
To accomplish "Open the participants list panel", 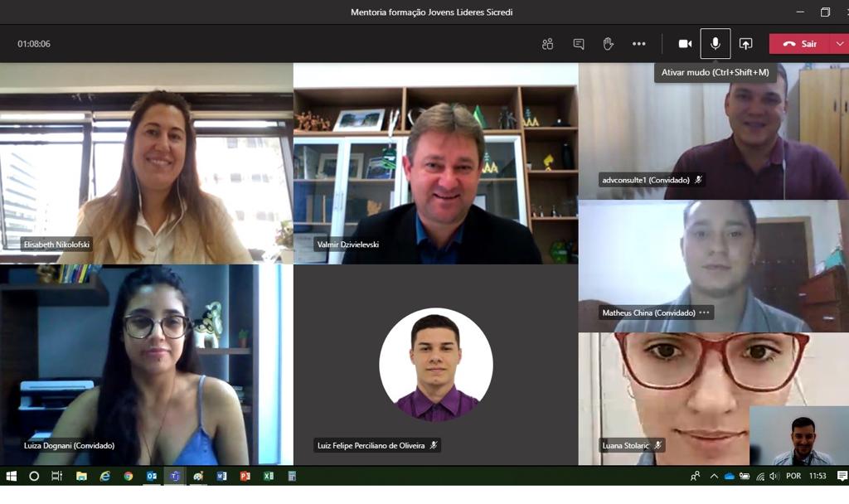I will 547,44.
